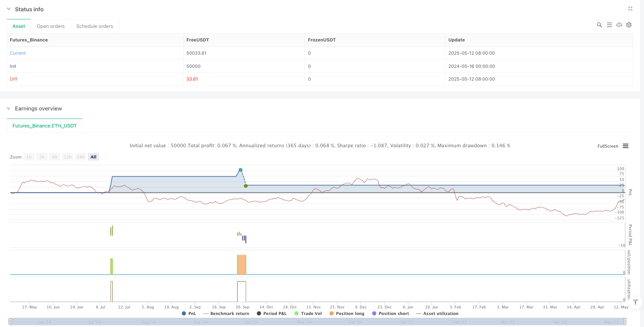
Task: Switch to the Schedule orders tab
Action: [95, 26]
